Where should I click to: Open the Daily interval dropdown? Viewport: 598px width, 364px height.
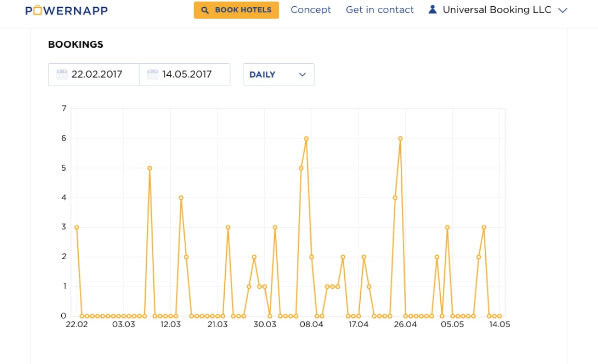click(278, 75)
